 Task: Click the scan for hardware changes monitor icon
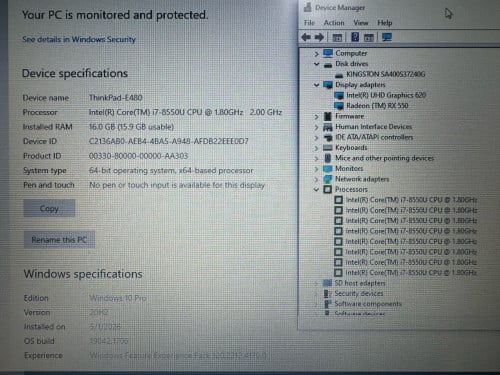387,37
